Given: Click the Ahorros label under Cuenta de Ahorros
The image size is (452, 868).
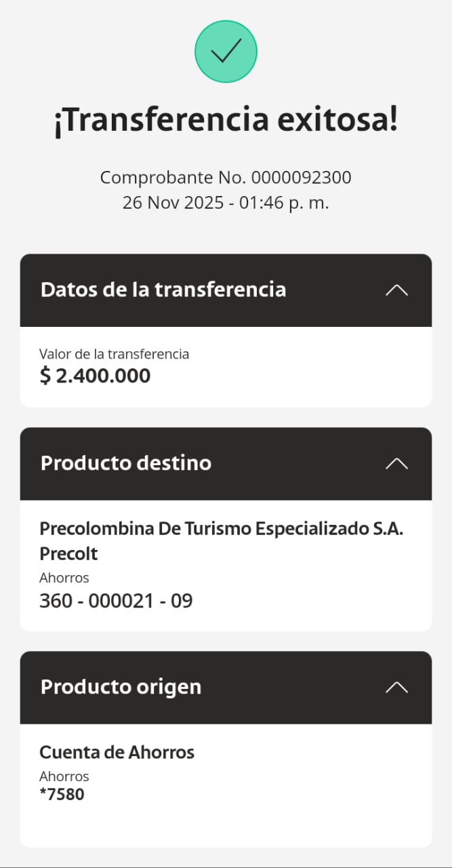Looking at the screenshot, I should (64, 776).
